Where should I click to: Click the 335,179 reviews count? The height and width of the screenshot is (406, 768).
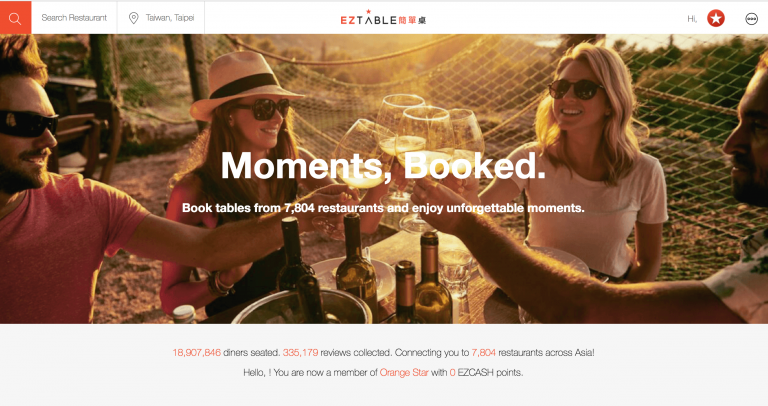(300, 353)
